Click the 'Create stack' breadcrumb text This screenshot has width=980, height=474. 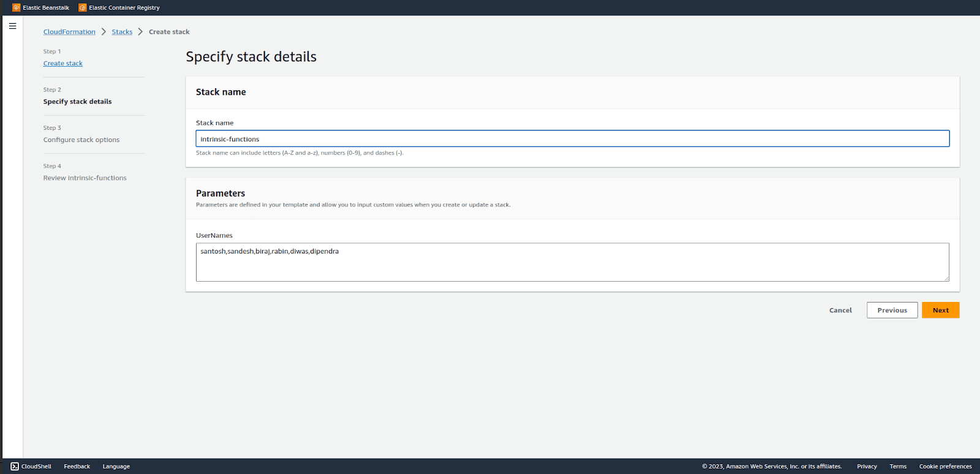click(x=169, y=32)
